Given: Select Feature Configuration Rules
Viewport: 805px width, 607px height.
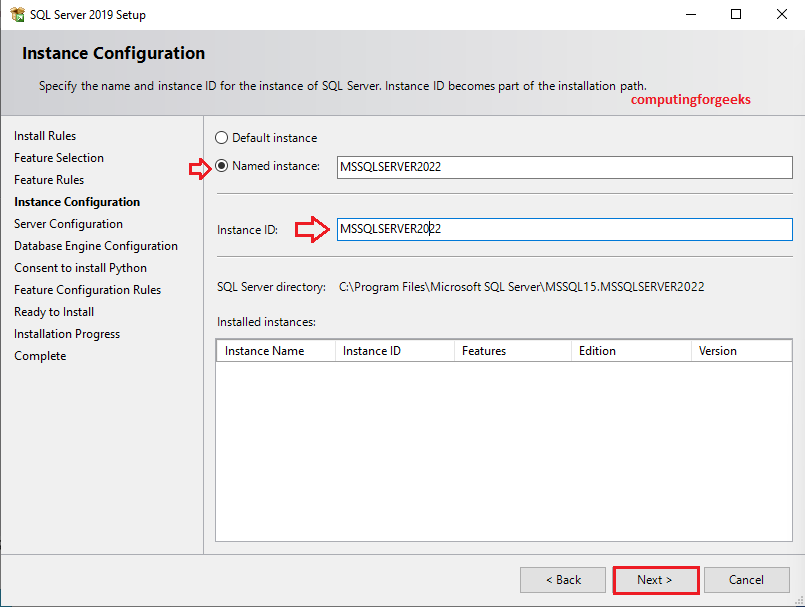Looking at the screenshot, I should (87, 289).
